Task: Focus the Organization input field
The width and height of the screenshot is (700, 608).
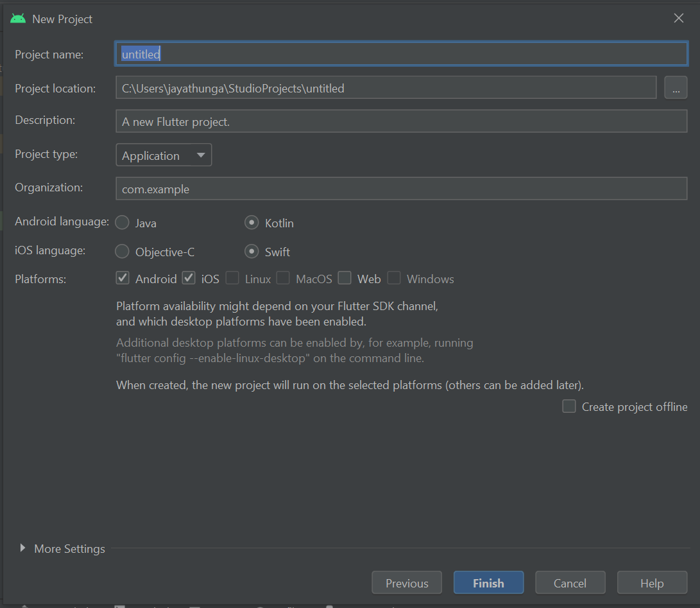Action: click(x=401, y=189)
